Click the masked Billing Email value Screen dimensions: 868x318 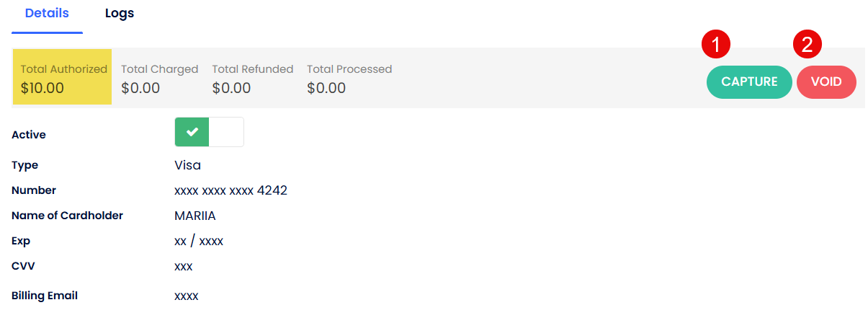[186, 296]
